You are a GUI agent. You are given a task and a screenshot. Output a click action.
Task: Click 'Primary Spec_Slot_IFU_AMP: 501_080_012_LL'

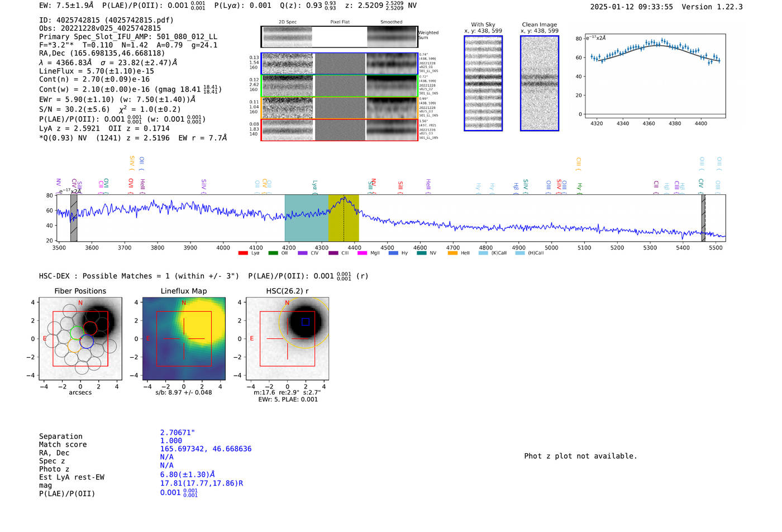[x=128, y=36]
